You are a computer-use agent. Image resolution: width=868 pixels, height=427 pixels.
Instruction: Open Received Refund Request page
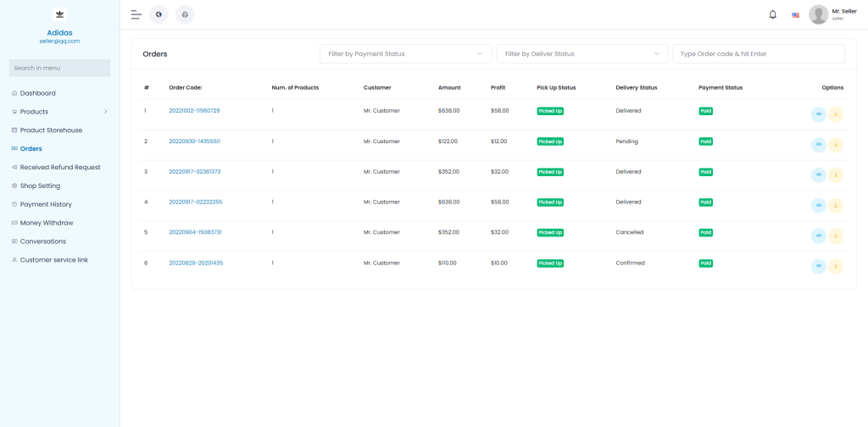click(59, 167)
